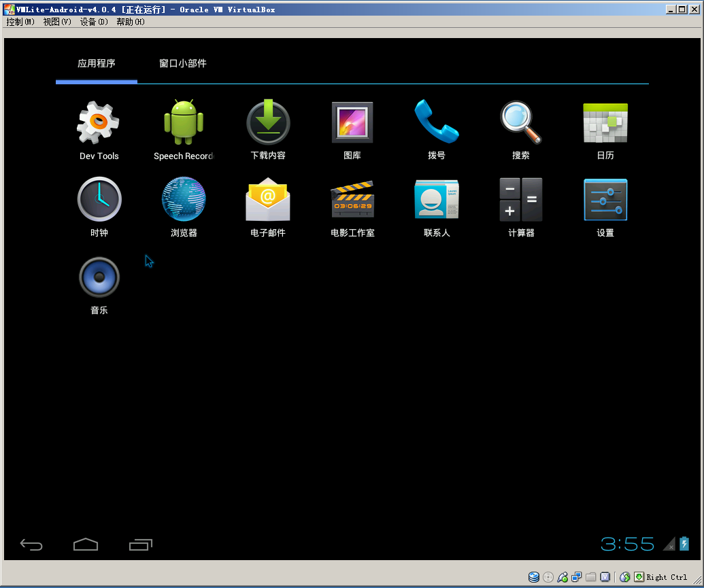Launch the 时钟 (Clock) app
The width and height of the screenshot is (704, 588).
(99, 199)
